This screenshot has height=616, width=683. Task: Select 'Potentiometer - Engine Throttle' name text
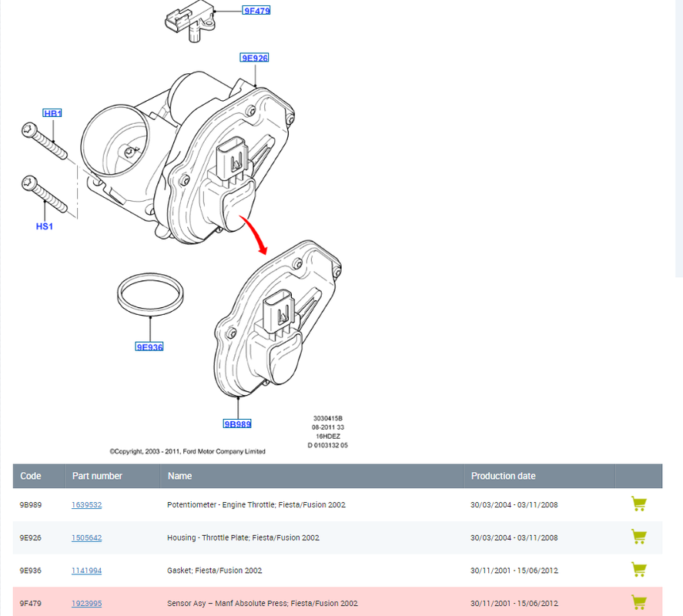coord(220,504)
